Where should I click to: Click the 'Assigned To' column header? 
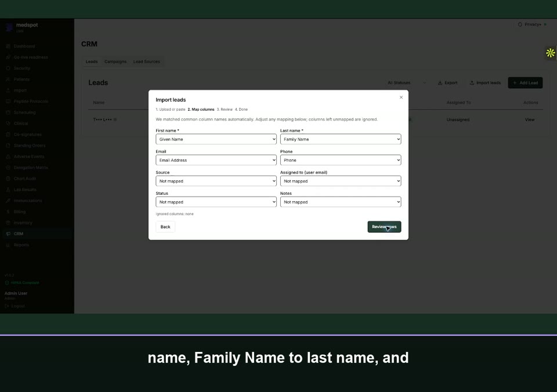[458, 103]
